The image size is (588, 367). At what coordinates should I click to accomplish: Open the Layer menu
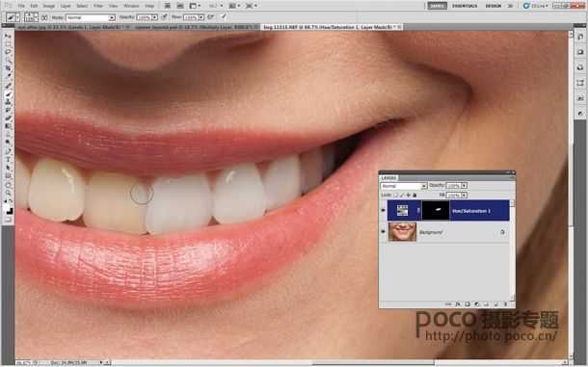(66, 6)
